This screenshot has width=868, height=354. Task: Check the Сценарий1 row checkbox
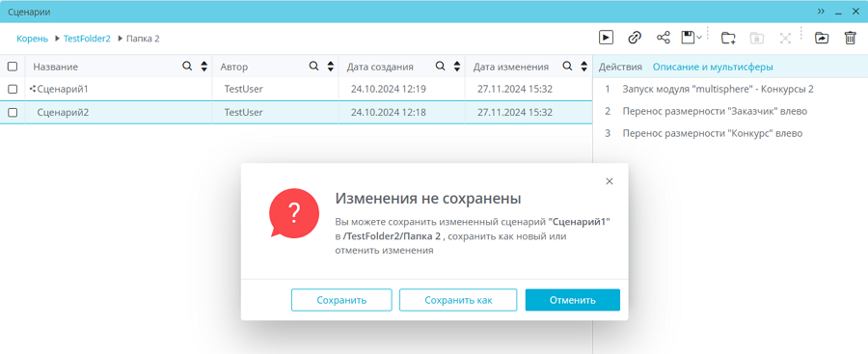point(13,89)
